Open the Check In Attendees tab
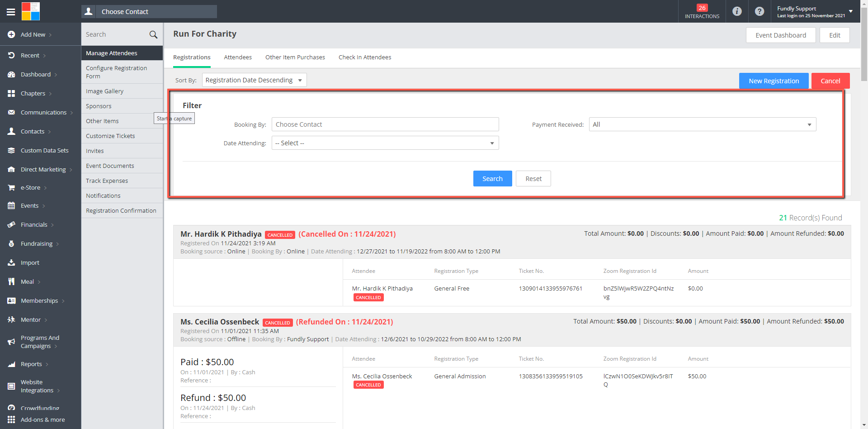The image size is (868, 429). (365, 57)
